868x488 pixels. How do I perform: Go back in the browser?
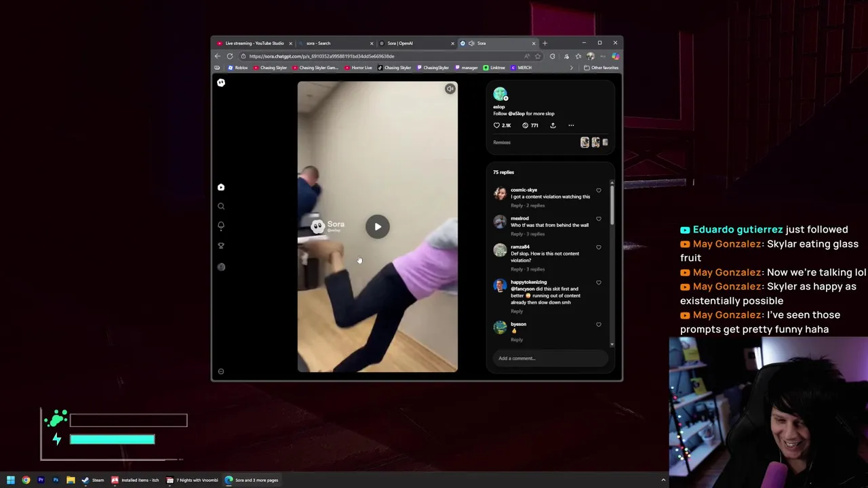point(218,56)
